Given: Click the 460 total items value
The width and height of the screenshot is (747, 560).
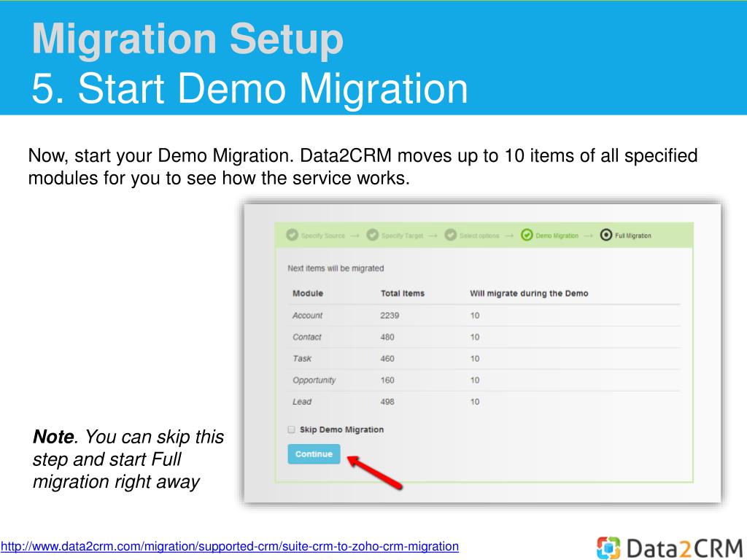Looking at the screenshot, I should click(x=387, y=359).
